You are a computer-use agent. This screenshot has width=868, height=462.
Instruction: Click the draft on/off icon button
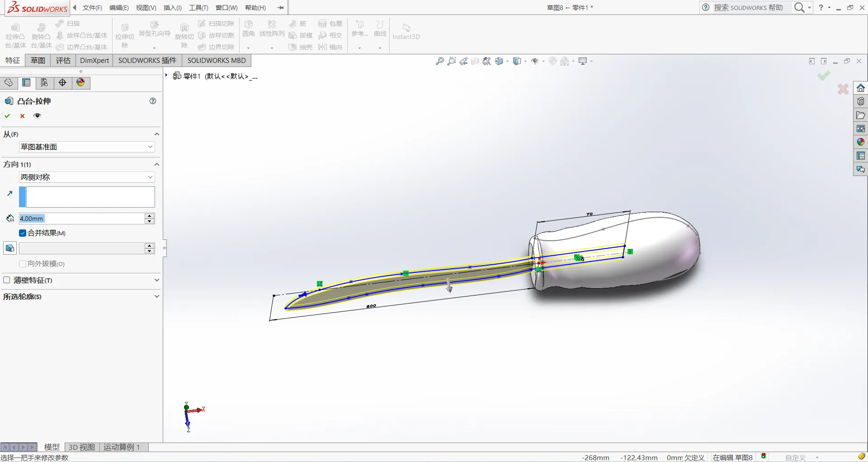(9, 248)
